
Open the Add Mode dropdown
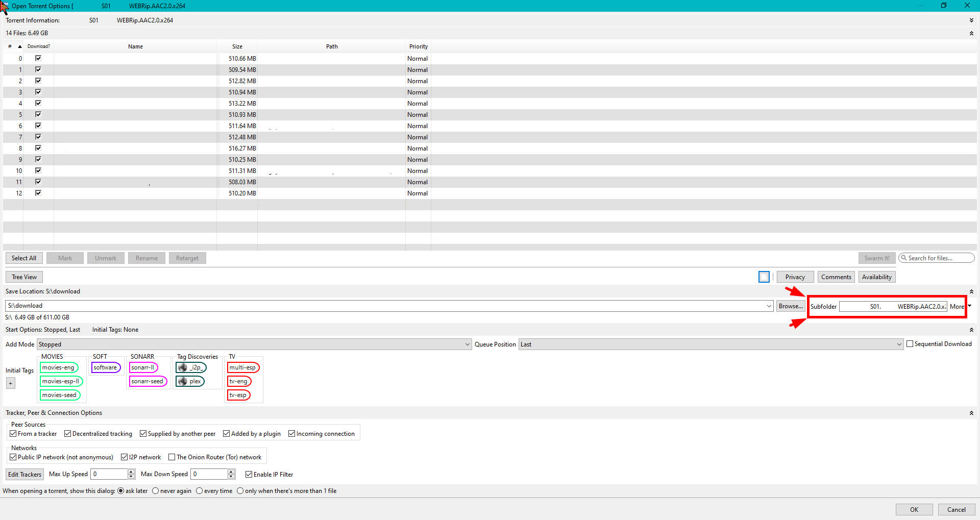[254, 344]
